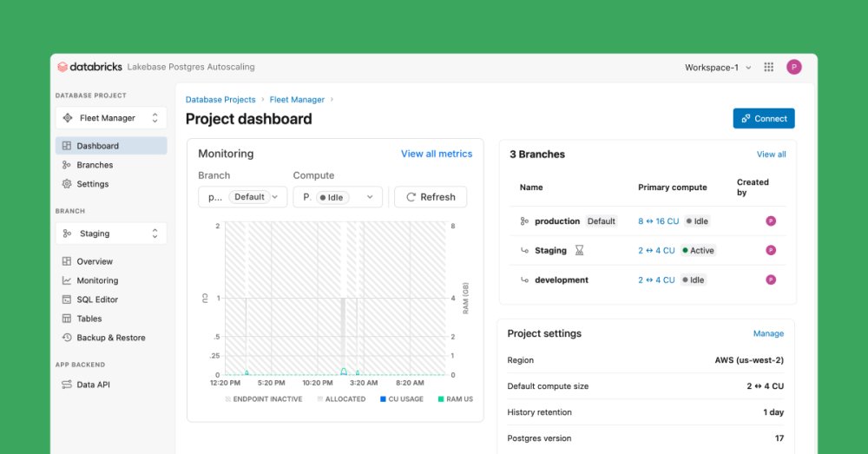Viewport: 868px width, 454px height.
Task: Click the ALLOCATED legend swatch
Action: 320,398
